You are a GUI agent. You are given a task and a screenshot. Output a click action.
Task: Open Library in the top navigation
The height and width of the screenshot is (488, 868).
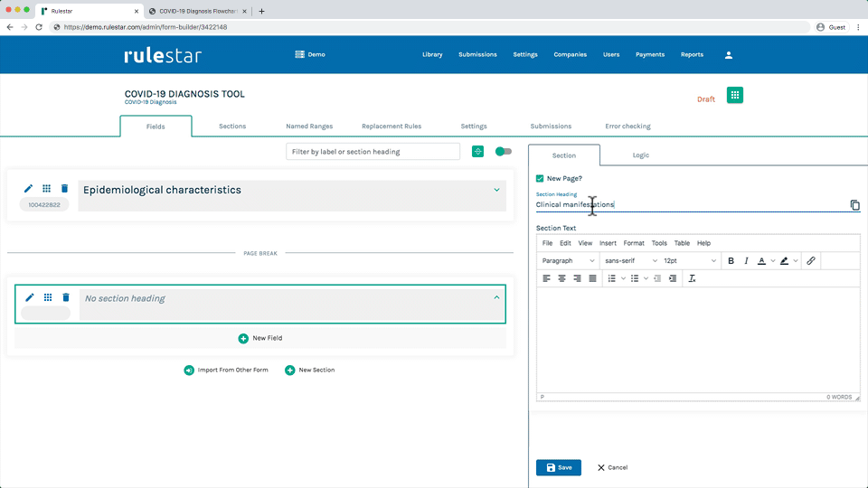tap(432, 55)
